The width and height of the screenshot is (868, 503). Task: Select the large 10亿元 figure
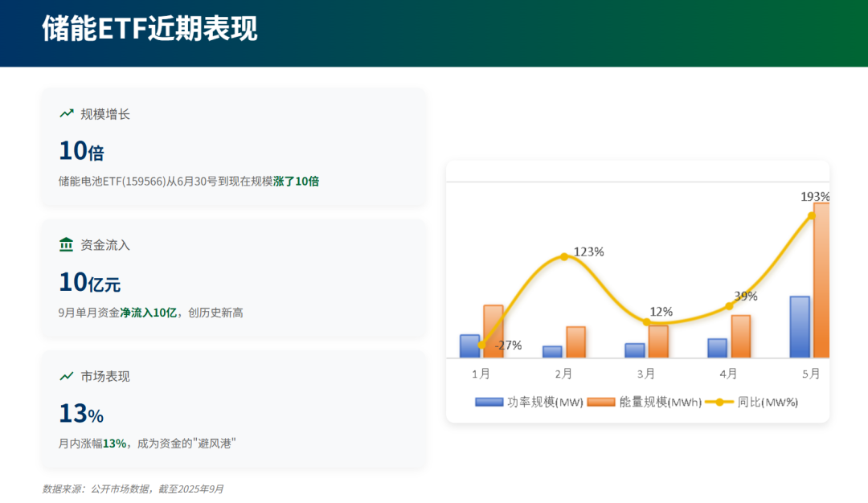[x=89, y=282]
